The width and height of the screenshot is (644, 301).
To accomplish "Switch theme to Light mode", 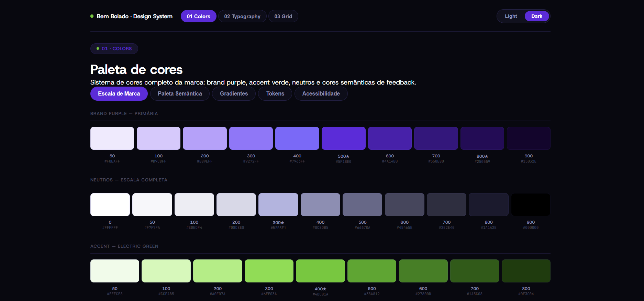I will click(x=511, y=16).
